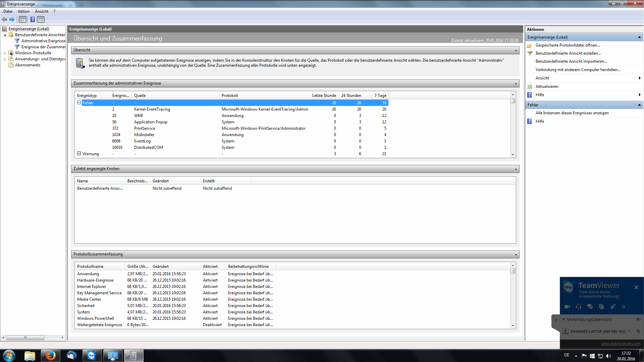Viewport: 644px width, 362px height.
Task: Click the filter icon beside Ereignisse der Zusammenfassung
Action: (17, 47)
